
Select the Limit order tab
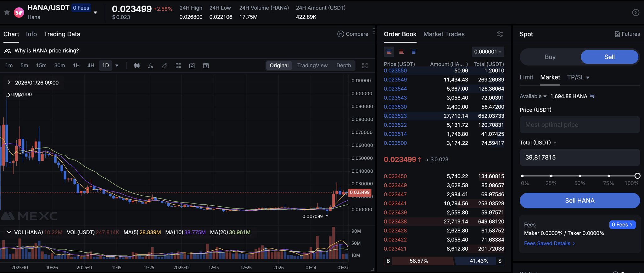coord(526,77)
